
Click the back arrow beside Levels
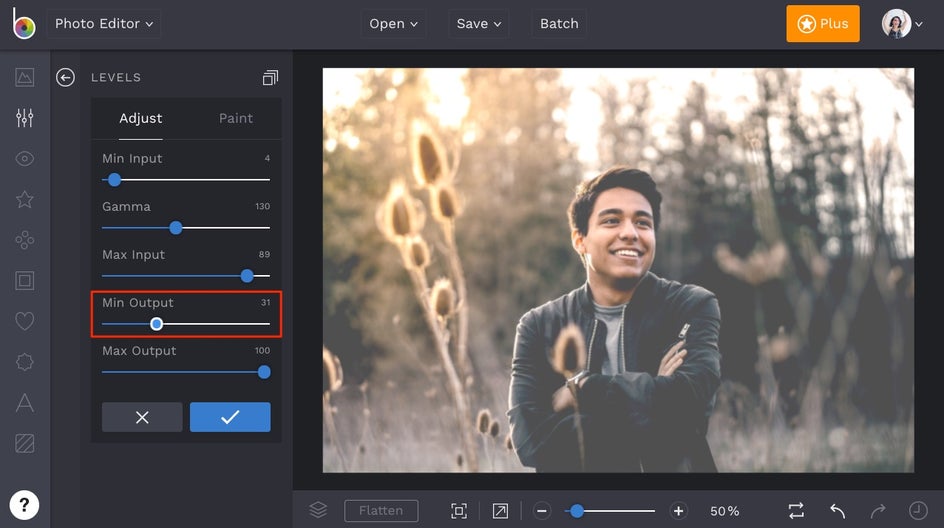point(66,78)
